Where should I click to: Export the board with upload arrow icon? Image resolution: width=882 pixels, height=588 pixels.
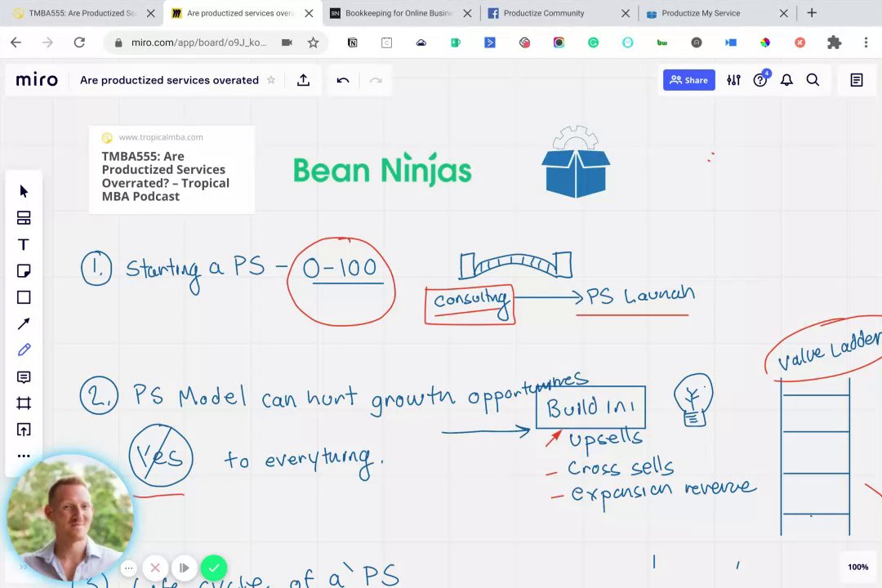[x=303, y=80]
